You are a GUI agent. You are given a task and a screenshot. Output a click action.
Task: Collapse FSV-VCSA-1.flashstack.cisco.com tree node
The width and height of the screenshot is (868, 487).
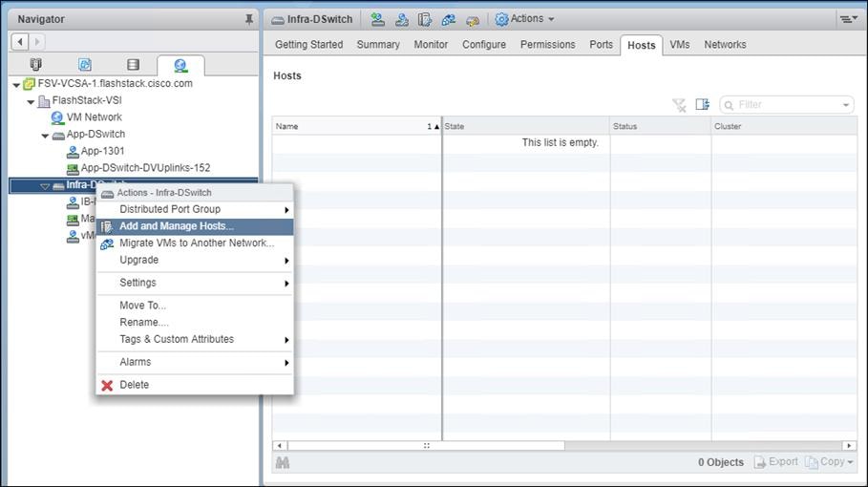pyautogui.click(x=16, y=85)
